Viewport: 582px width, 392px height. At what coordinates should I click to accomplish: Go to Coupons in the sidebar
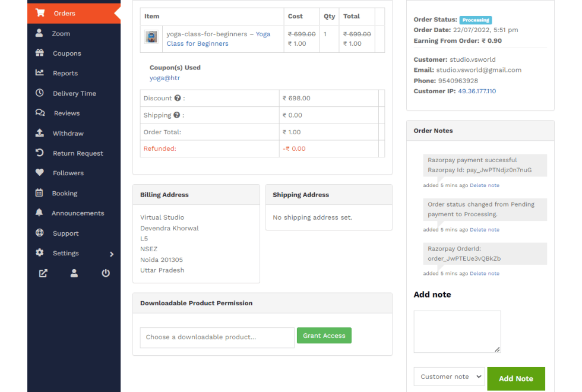click(x=74, y=53)
